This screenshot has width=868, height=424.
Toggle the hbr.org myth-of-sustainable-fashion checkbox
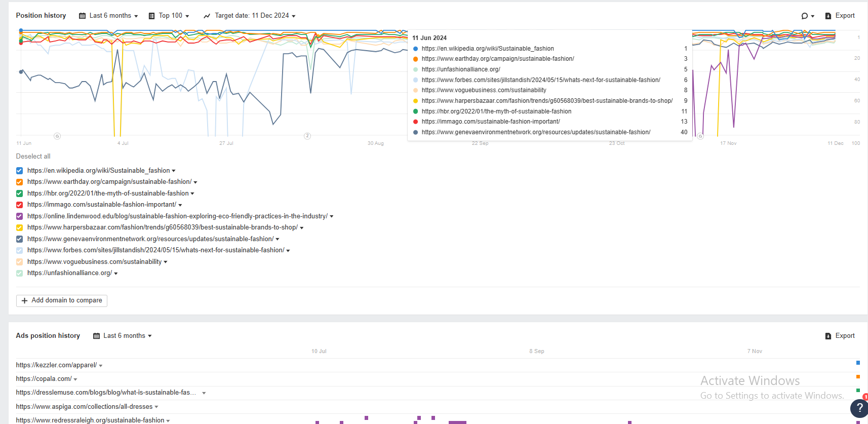pos(19,194)
